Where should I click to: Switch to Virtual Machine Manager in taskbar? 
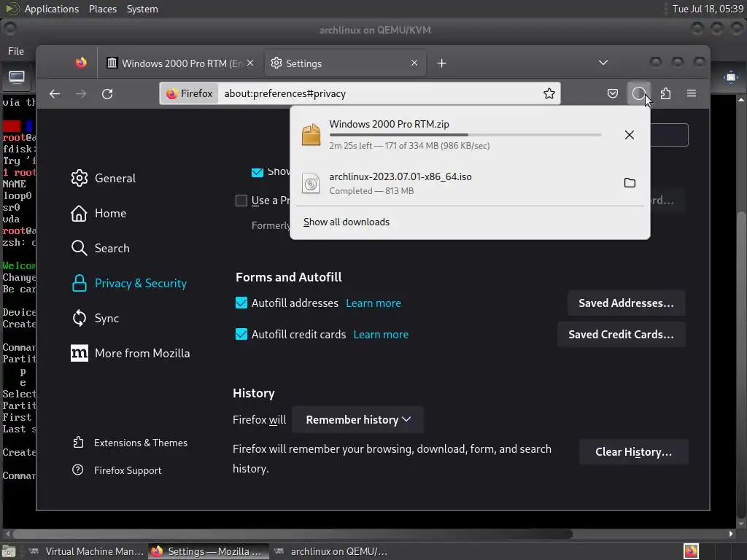86,551
